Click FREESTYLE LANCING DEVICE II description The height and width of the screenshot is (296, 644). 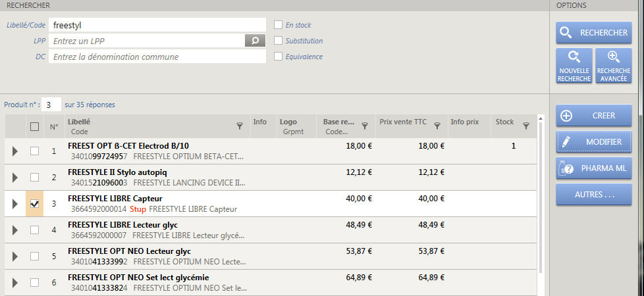pyautogui.click(x=190, y=183)
